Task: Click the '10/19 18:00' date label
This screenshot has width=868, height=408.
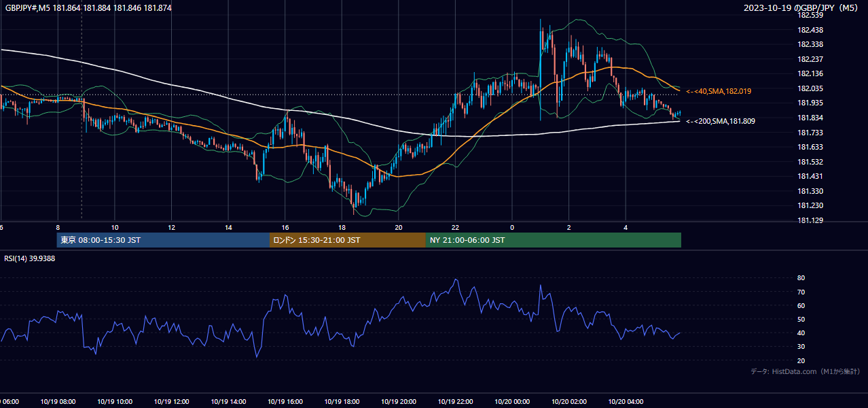Action: [342, 402]
